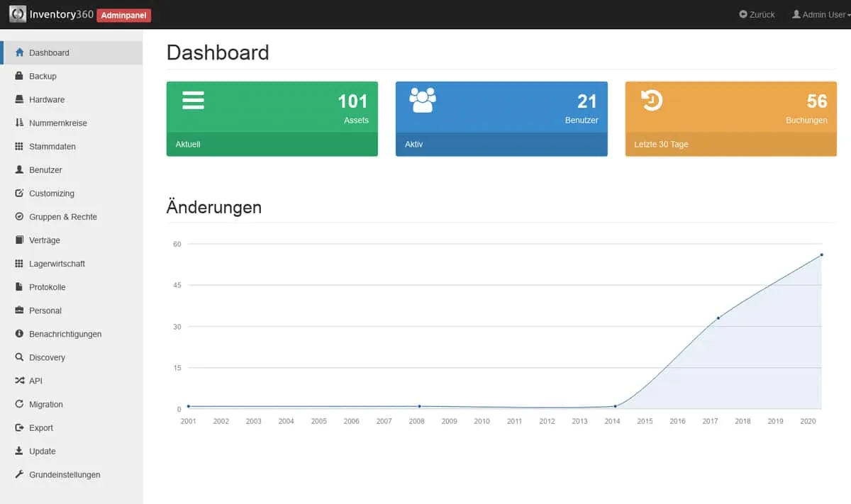Screen dimensions: 851x504
Task: Click the Update download arrow icon
Action: pos(19,451)
